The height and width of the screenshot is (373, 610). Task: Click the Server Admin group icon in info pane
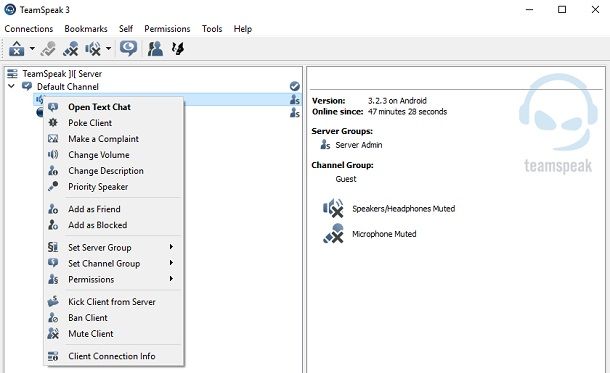click(x=325, y=145)
